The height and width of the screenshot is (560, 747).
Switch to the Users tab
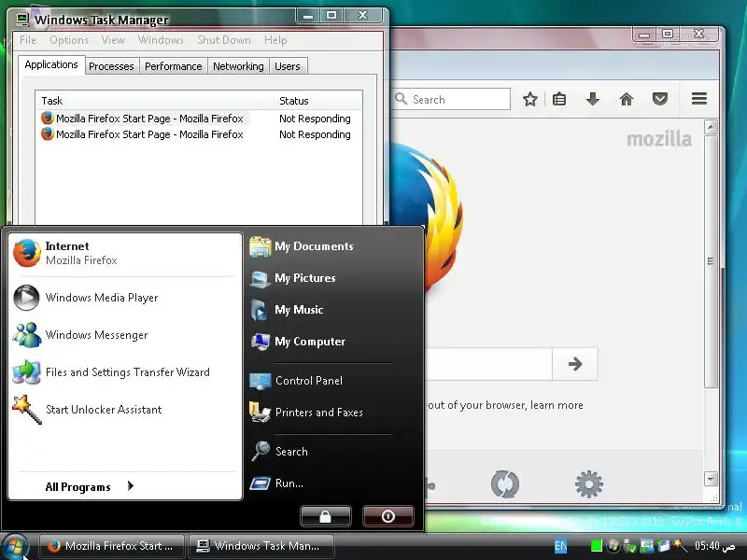[288, 66]
